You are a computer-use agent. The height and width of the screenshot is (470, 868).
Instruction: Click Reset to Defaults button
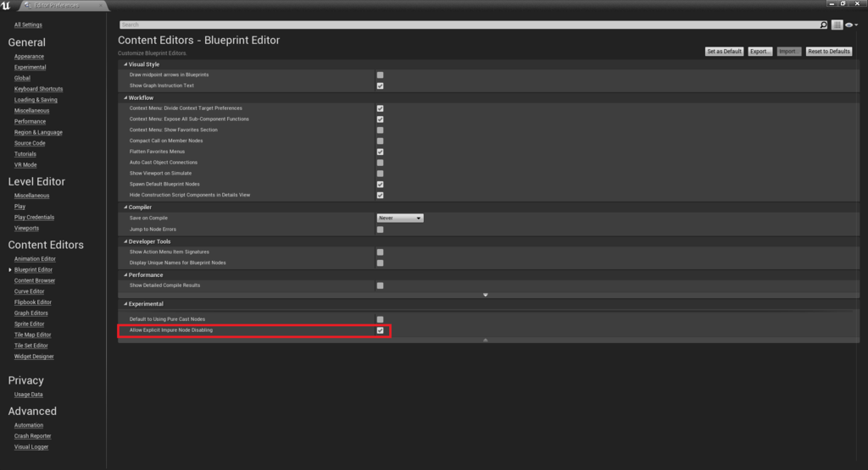(829, 52)
